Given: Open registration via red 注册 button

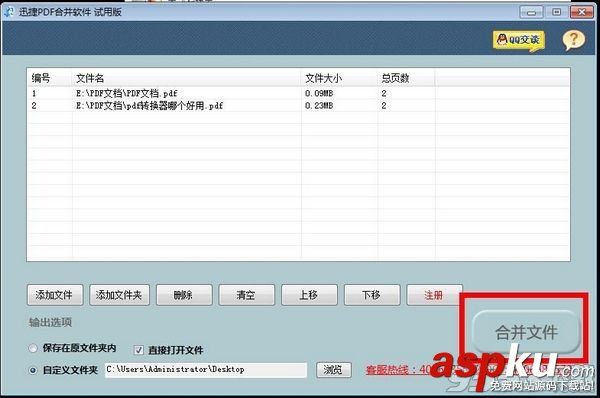Looking at the screenshot, I should pyautogui.click(x=434, y=295).
